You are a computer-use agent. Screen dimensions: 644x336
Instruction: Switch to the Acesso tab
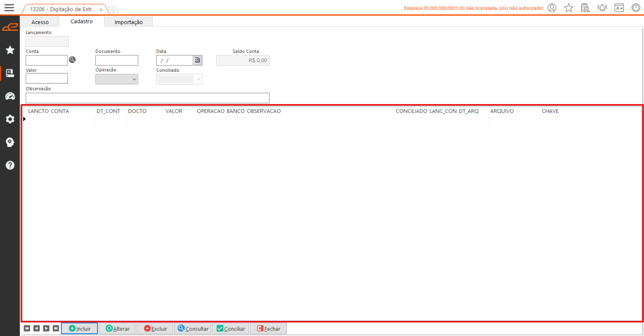pos(40,22)
